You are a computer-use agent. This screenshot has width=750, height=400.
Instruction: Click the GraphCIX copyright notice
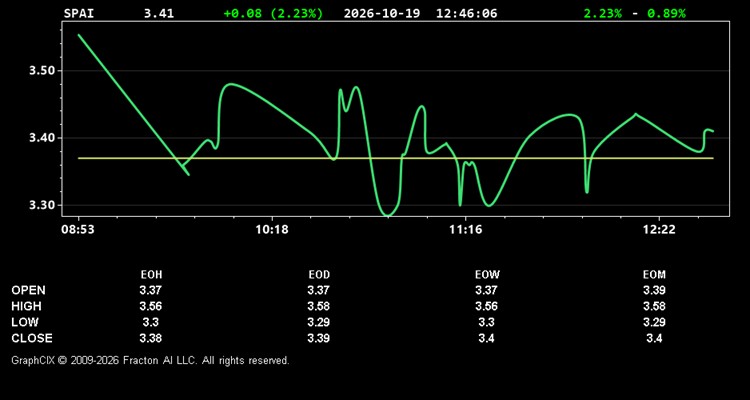[x=150, y=360]
